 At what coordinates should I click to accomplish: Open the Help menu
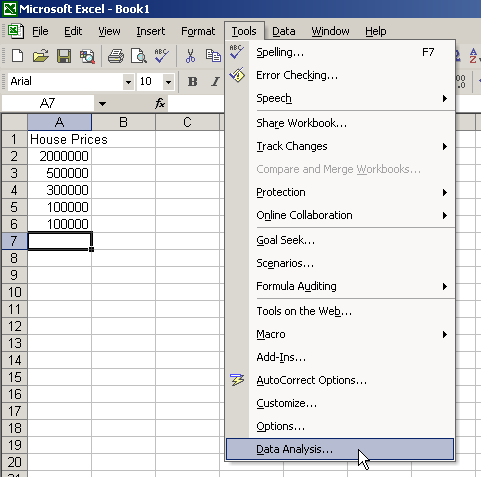pos(376,31)
